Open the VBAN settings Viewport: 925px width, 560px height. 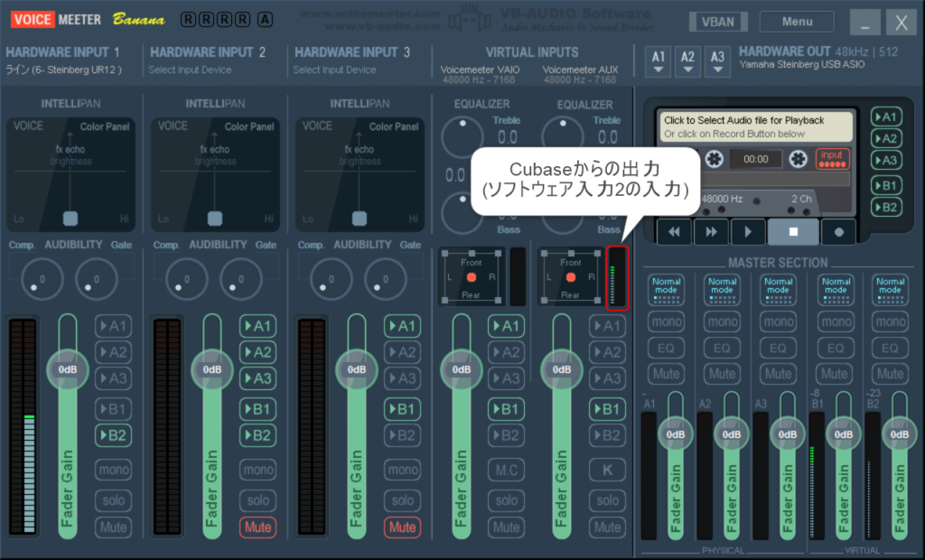point(718,22)
